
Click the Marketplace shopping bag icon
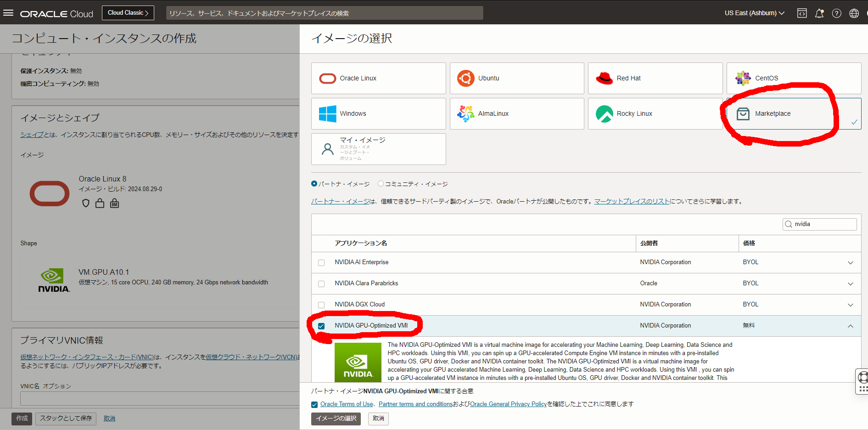click(x=743, y=113)
